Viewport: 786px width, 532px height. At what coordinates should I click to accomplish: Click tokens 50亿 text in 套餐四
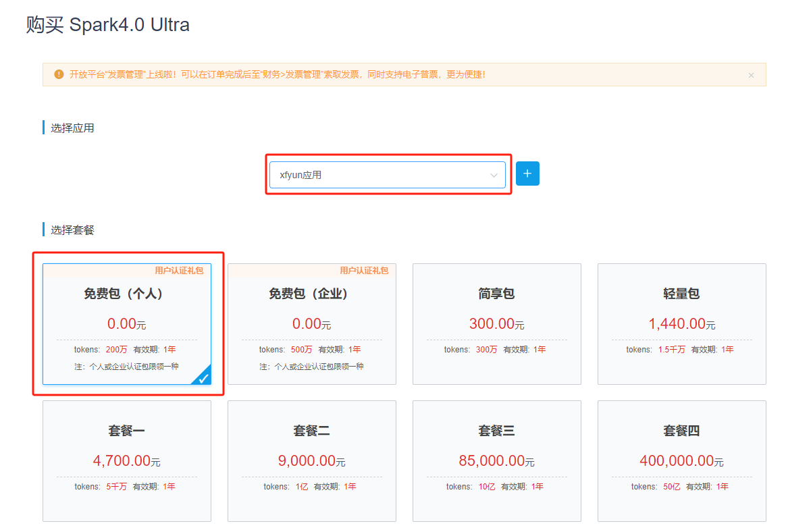pos(655,486)
